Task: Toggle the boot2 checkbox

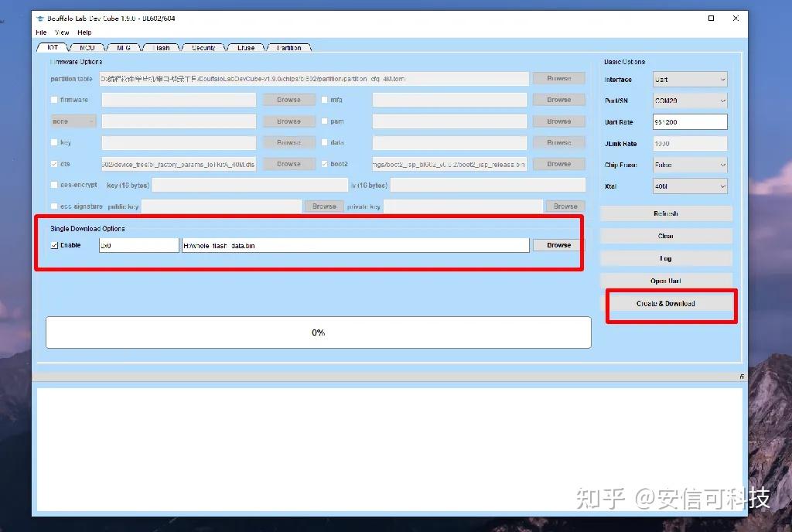Action: click(x=325, y=164)
